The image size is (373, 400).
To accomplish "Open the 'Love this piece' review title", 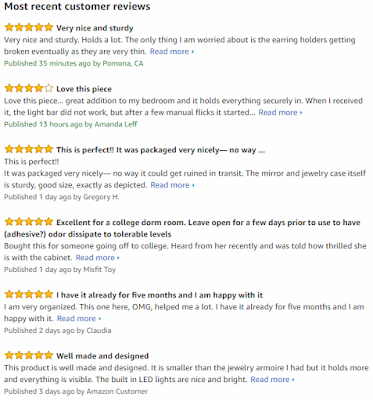I will click(x=84, y=89).
